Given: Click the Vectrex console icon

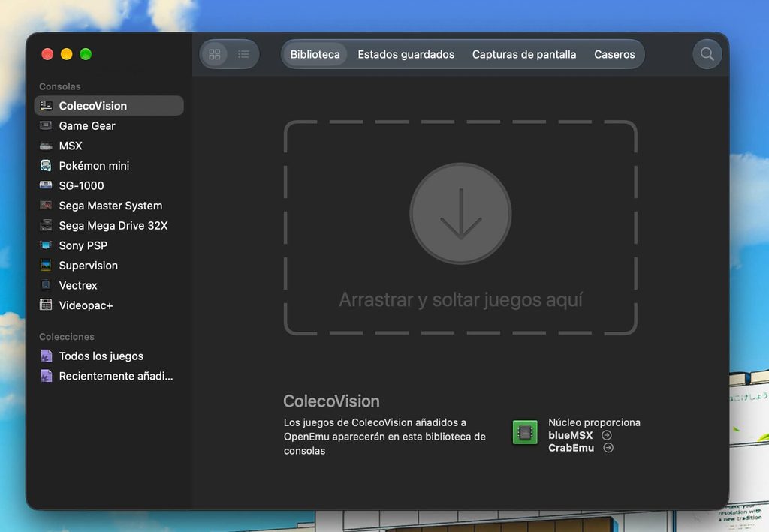Looking at the screenshot, I should coord(46,285).
